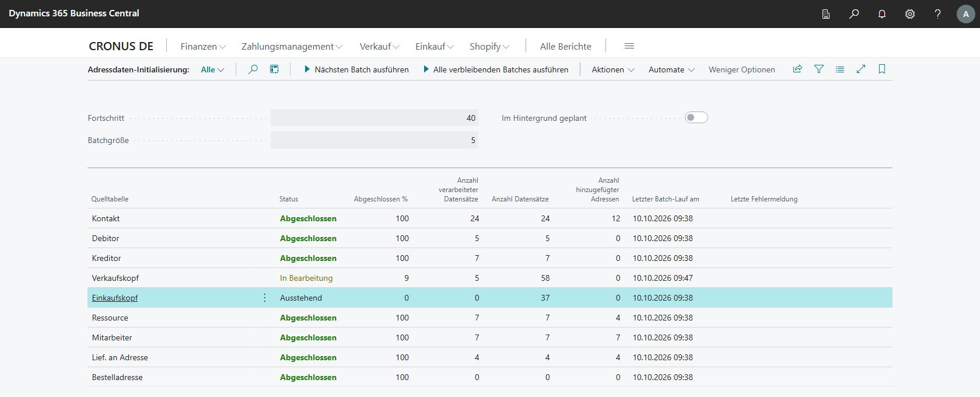Click In Bearbeitung status cell
The image size is (980, 397).
point(306,278)
